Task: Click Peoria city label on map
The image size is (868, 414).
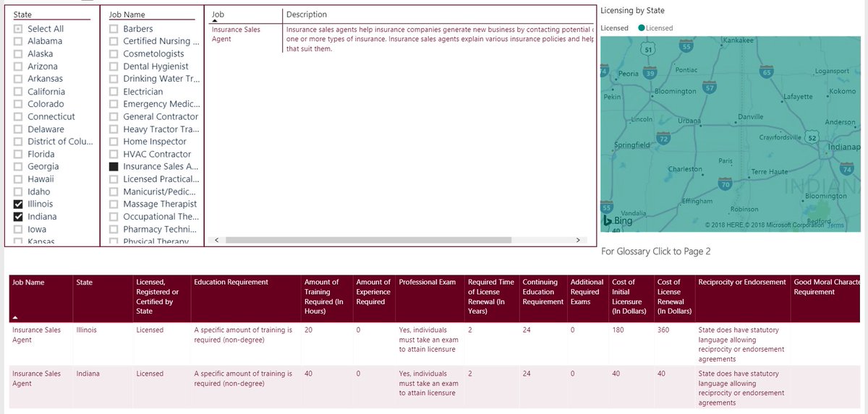Action: tap(629, 74)
